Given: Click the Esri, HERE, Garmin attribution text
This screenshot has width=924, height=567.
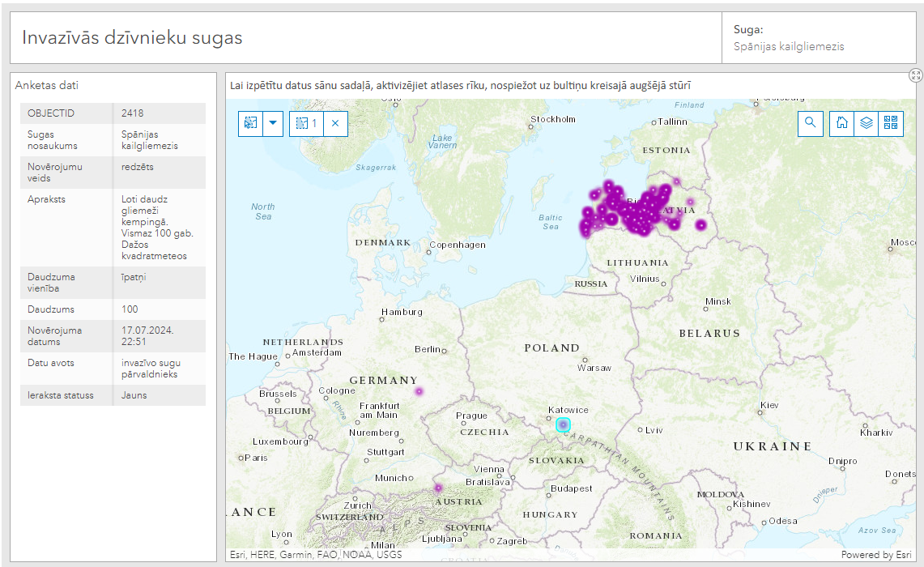Looking at the screenshot, I should 316,555.
